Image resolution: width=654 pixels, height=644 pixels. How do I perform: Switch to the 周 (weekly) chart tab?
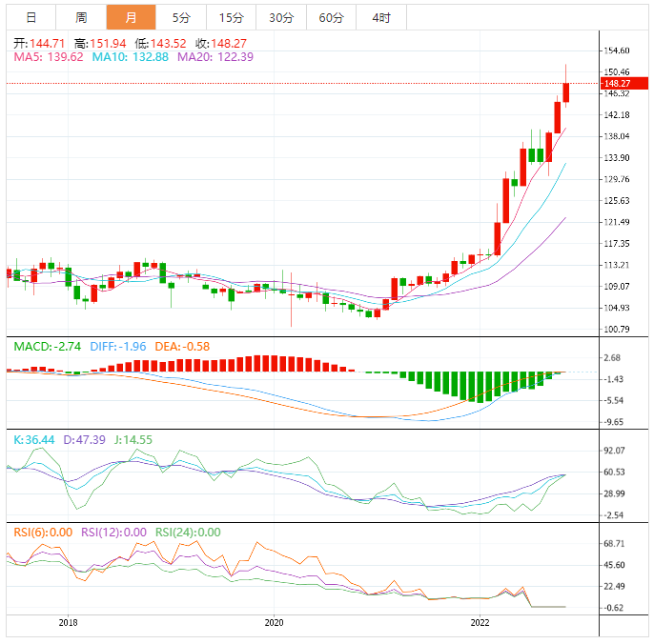click(81, 17)
